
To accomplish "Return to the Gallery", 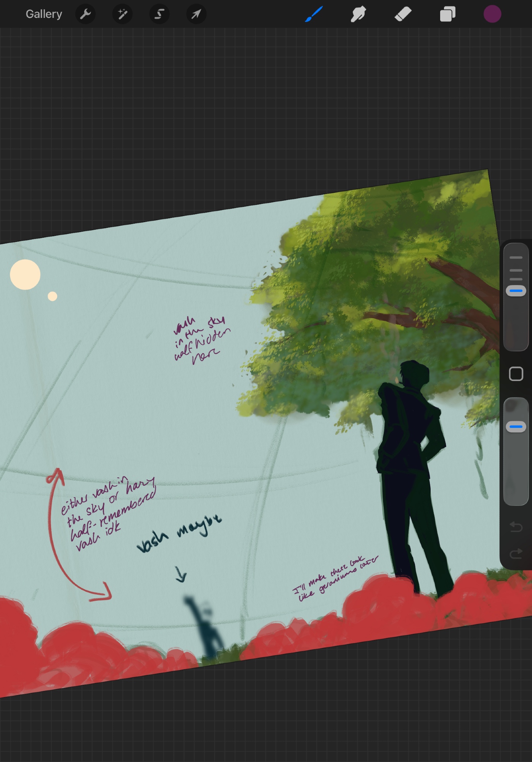I will (44, 14).
